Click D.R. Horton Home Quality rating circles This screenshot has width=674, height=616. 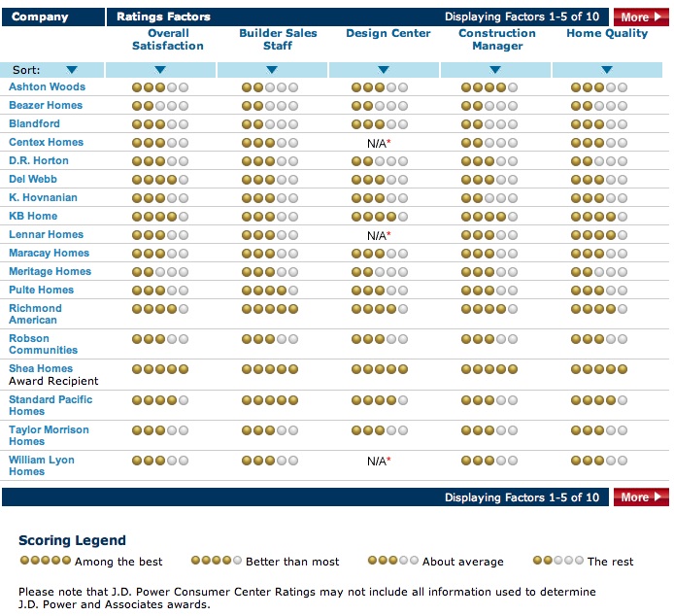click(x=599, y=161)
